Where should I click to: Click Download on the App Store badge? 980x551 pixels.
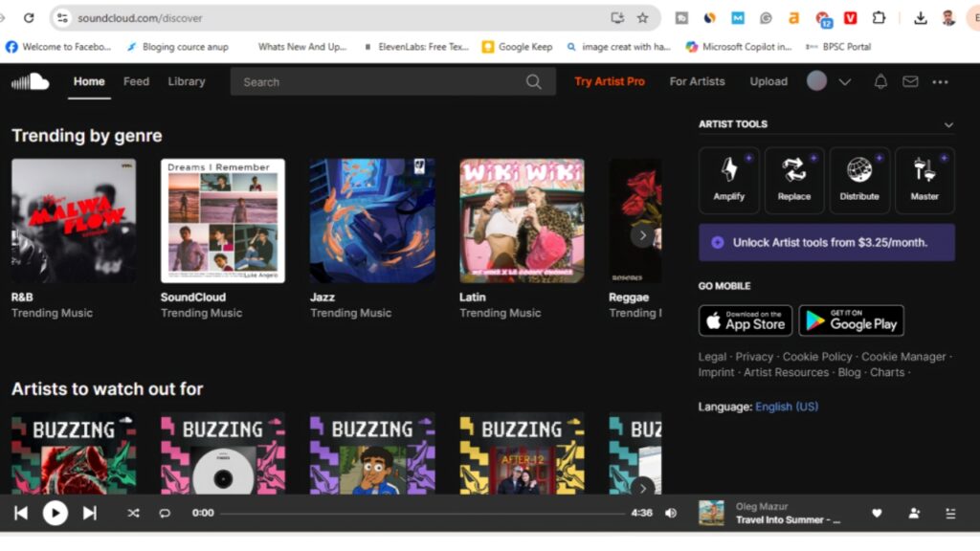[x=745, y=320]
